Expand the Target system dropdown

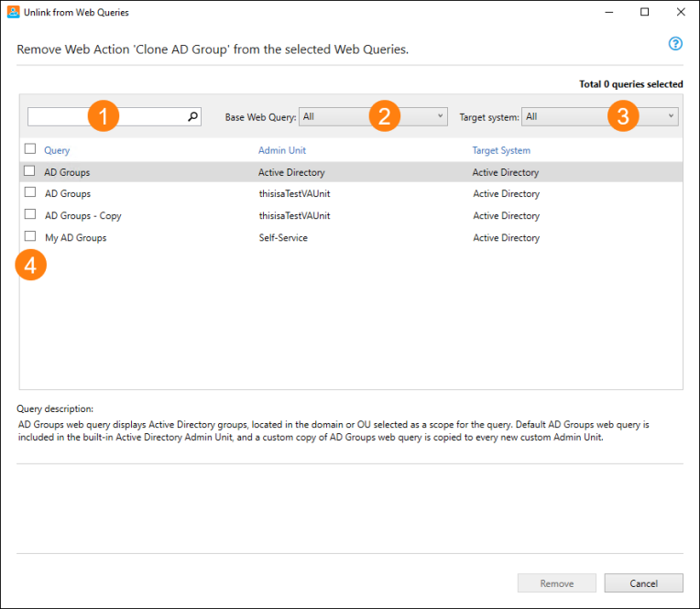coord(599,117)
